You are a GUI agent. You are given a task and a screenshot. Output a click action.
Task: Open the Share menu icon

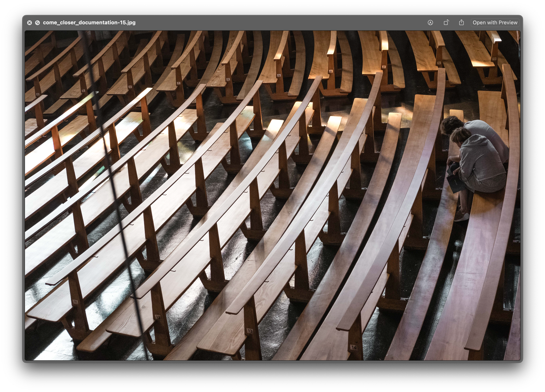[461, 23]
